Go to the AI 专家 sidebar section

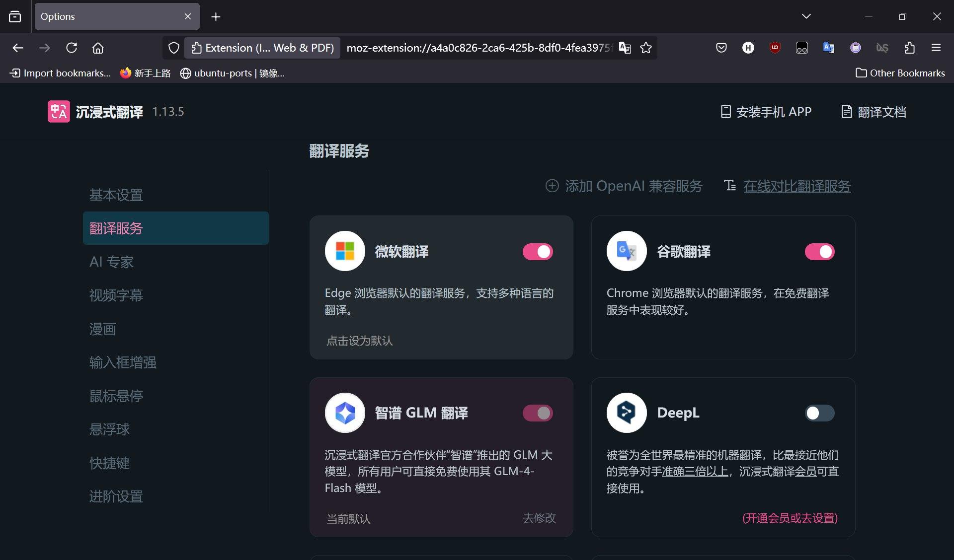pyautogui.click(x=111, y=262)
